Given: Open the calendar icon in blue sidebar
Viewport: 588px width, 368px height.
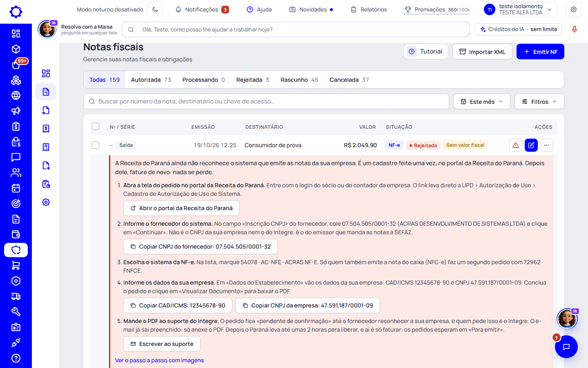Looking at the screenshot, I should (x=16, y=188).
